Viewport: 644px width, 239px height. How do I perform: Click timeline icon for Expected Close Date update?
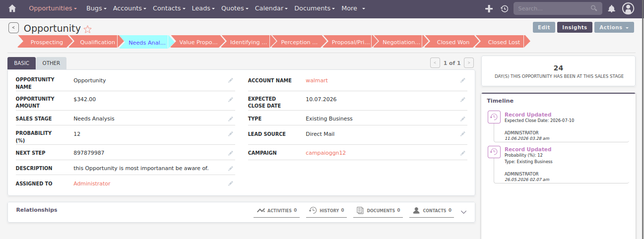click(x=494, y=117)
